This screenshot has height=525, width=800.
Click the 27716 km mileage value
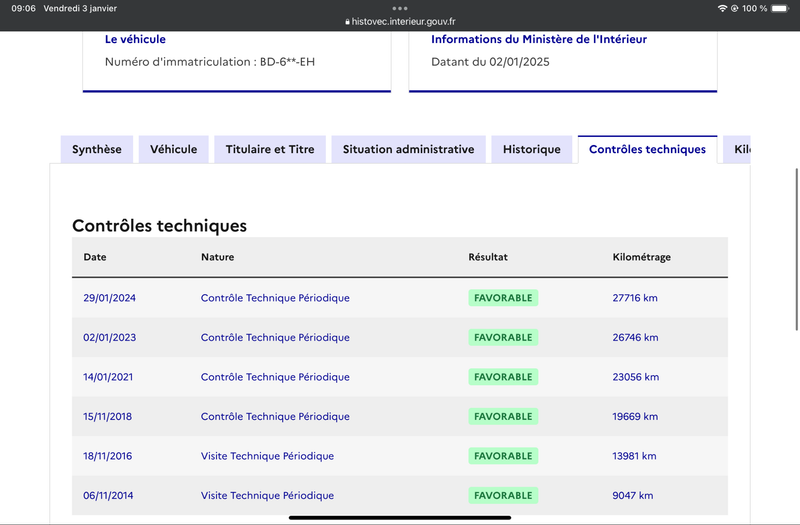[635, 298]
